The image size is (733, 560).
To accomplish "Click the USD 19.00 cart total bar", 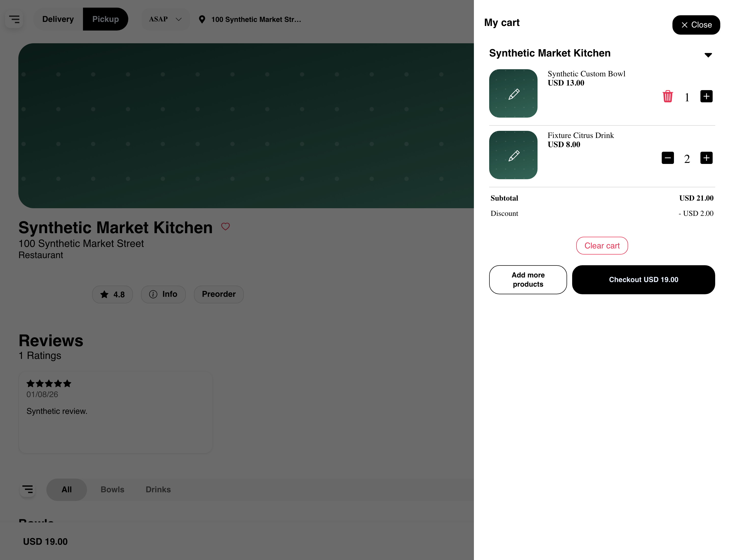I will tap(45, 541).
